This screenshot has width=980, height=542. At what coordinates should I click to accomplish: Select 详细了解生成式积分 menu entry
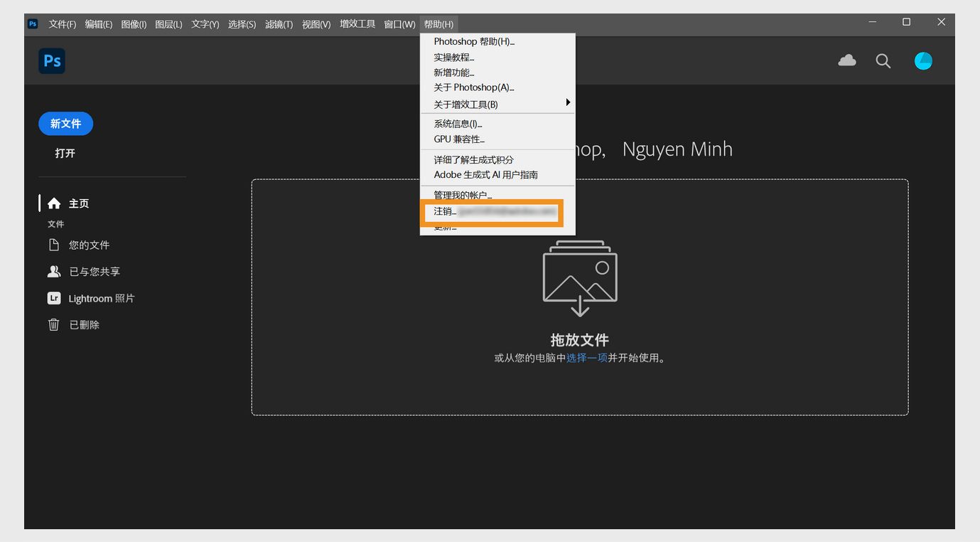497,159
